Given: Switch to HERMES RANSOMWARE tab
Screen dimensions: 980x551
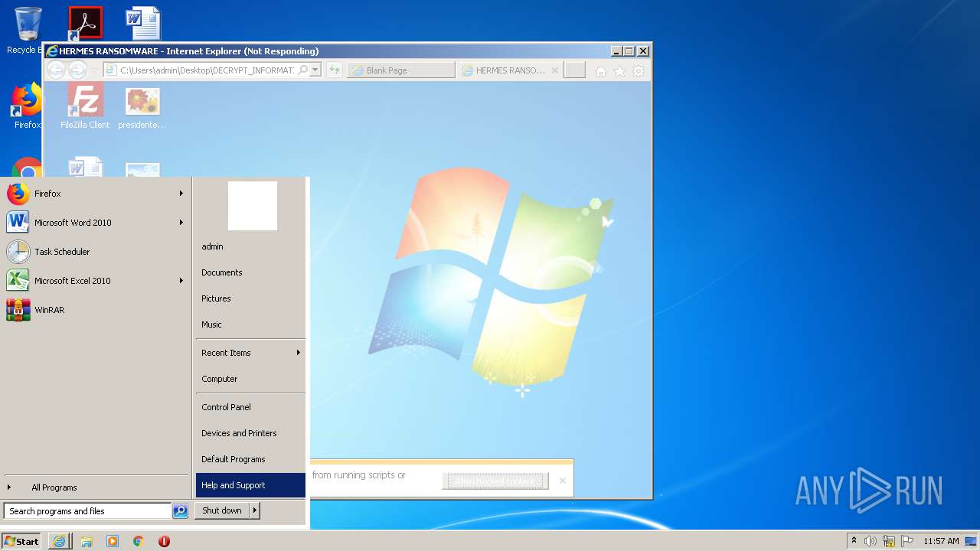Looking at the screenshot, I should (509, 70).
